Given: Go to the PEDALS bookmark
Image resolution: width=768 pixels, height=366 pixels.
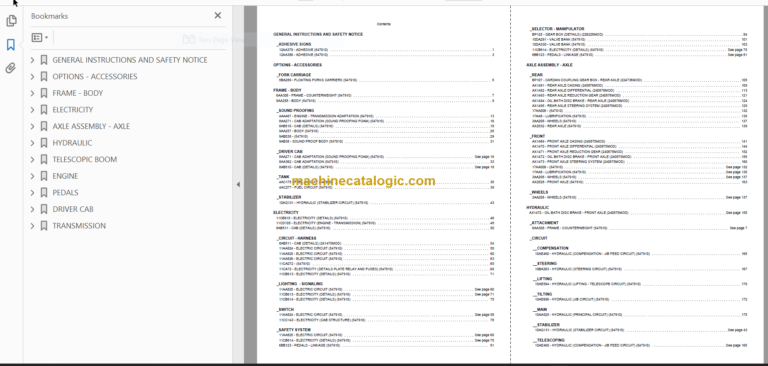Looking at the screenshot, I should click(x=65, y=193).
